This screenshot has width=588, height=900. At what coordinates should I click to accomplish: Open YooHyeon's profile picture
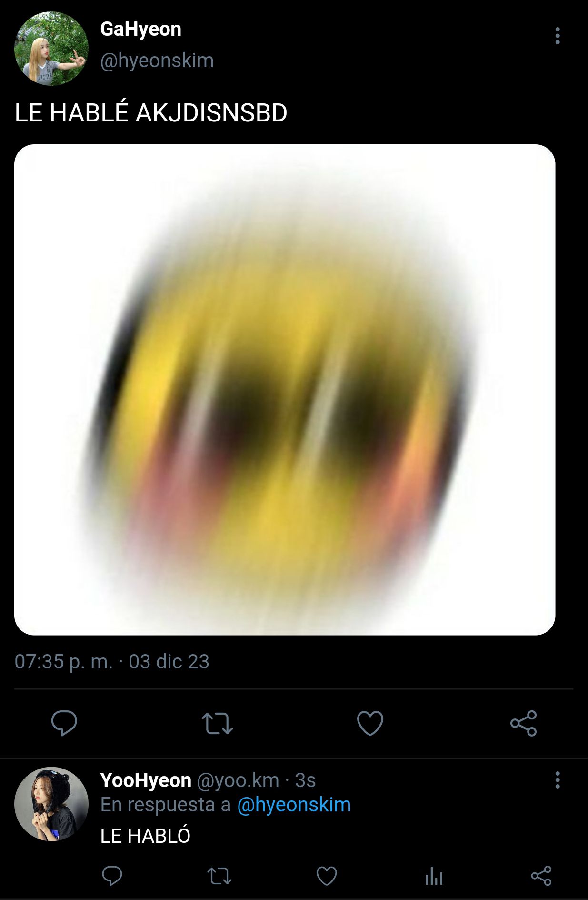point(51,804)
